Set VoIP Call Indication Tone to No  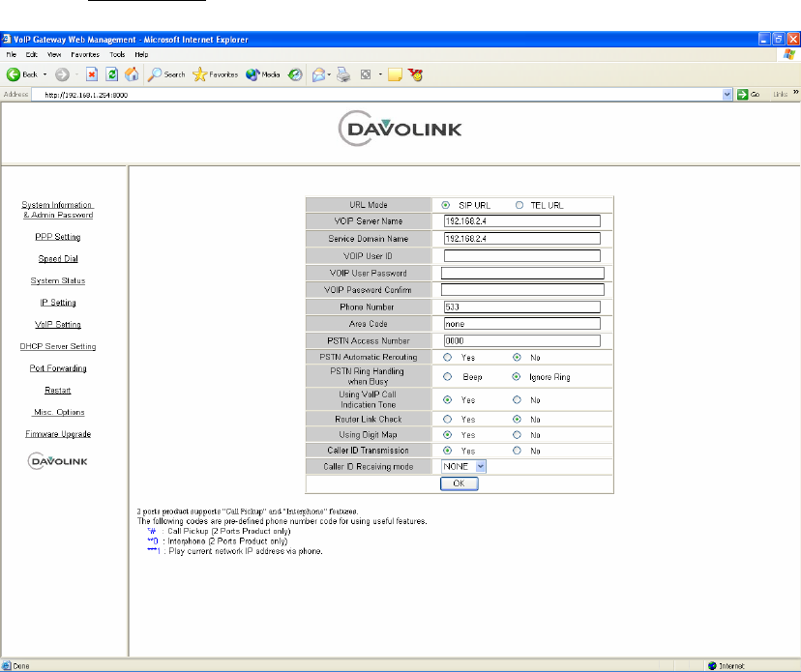click(x=517, y=400)
